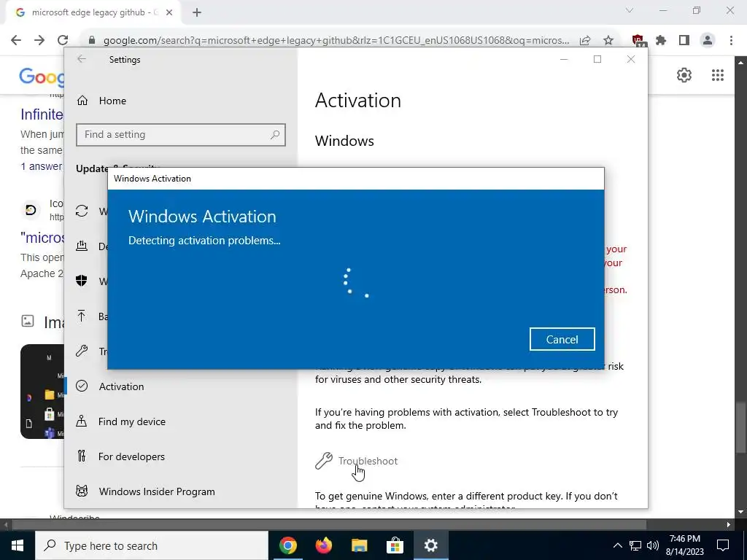Click the Find my device icon
This screenshot has width=747, height=560.
[x=82, y=421]
